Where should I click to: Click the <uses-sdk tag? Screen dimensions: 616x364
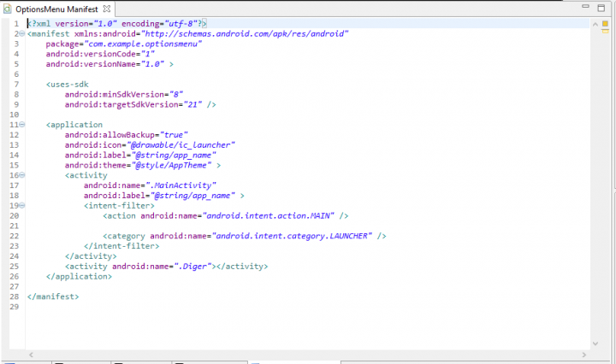coord(68,85)
